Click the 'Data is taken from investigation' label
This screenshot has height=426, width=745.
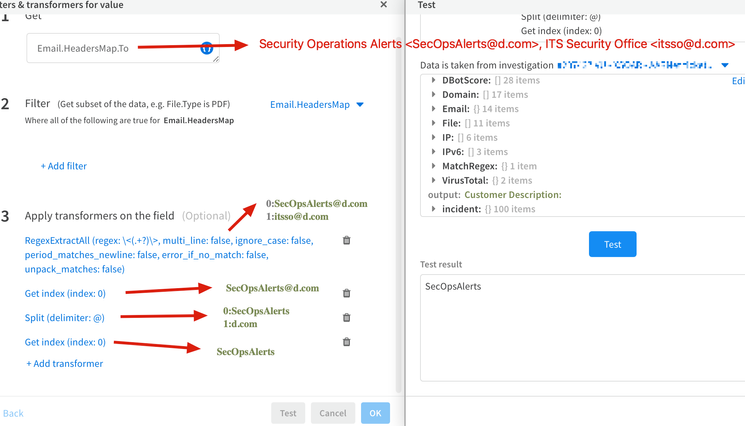487,65
